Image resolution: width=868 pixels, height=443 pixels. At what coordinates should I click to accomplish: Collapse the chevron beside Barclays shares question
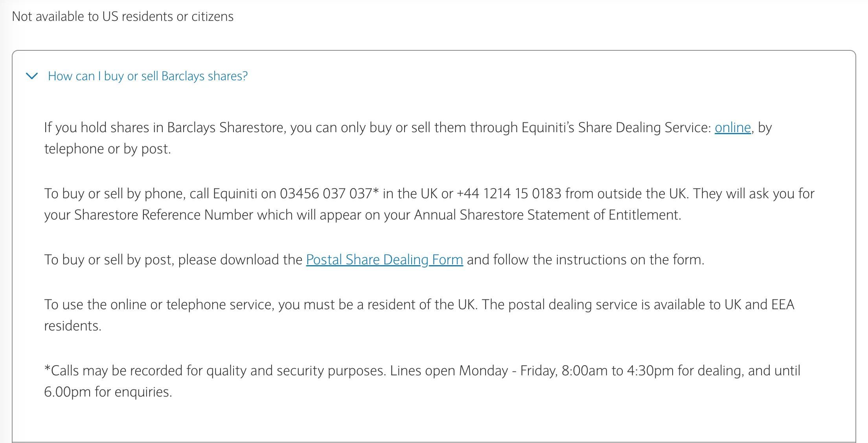[x=32, y=76]
